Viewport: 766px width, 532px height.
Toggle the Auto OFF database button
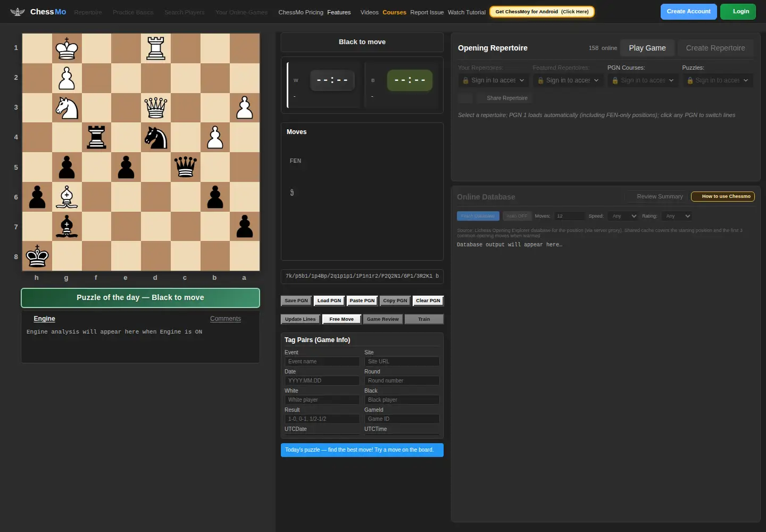tap(517, 216)
